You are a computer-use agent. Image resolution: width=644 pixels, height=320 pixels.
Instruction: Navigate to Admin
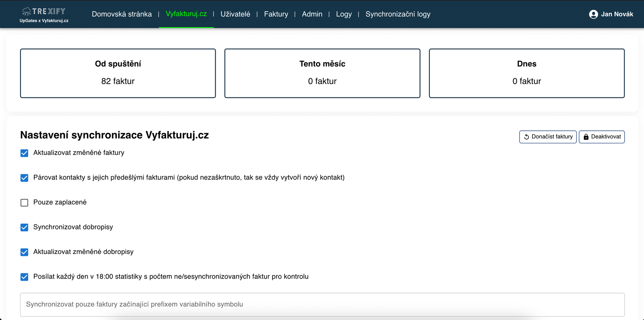click(312, 14)
